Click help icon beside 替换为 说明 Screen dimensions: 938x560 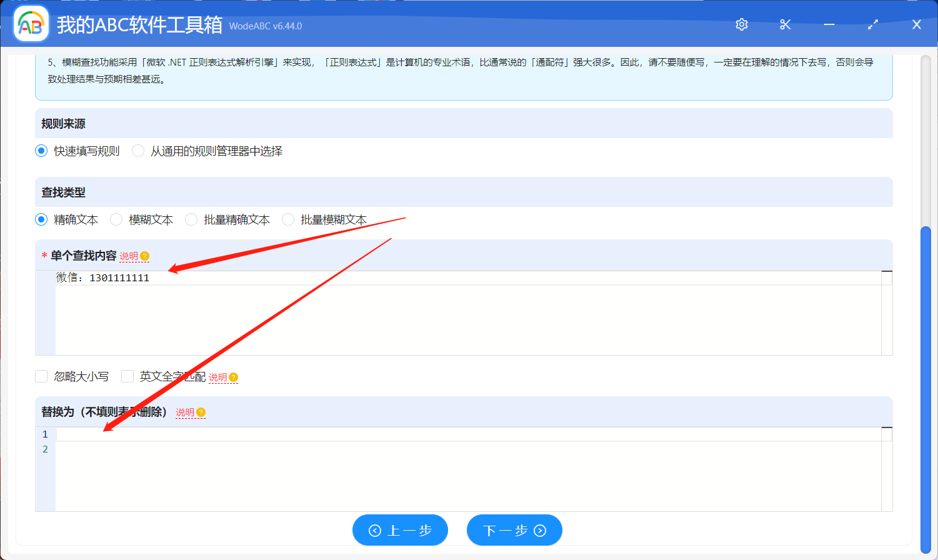(x=201, y=412)
